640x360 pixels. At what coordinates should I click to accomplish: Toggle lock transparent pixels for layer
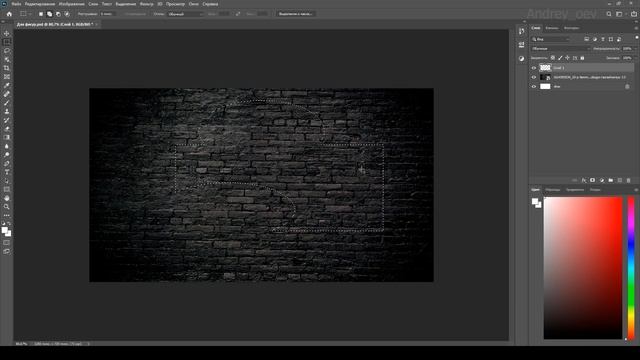click(553, 58)
